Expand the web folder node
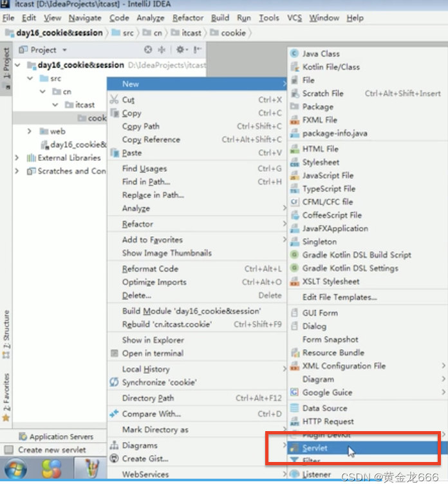Viewport: 448px width, 489px height. click(x=30, y=131)
